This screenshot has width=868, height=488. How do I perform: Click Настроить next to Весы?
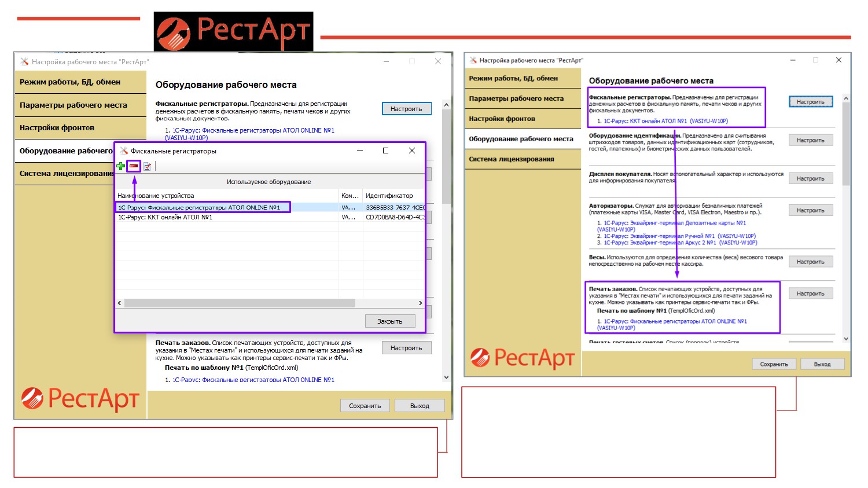point(811,262)
